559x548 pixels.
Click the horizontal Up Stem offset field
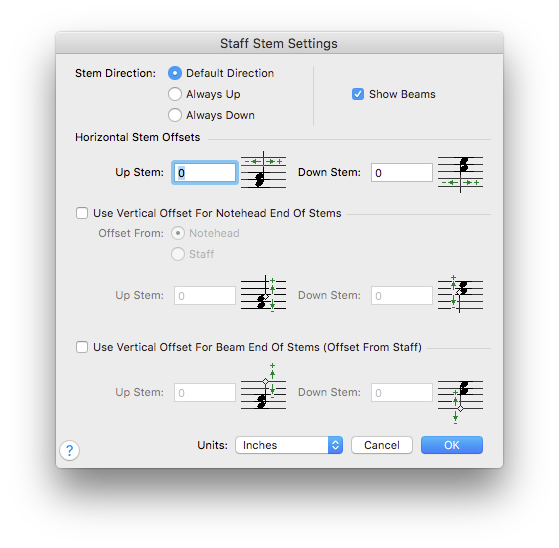(205, 173)
